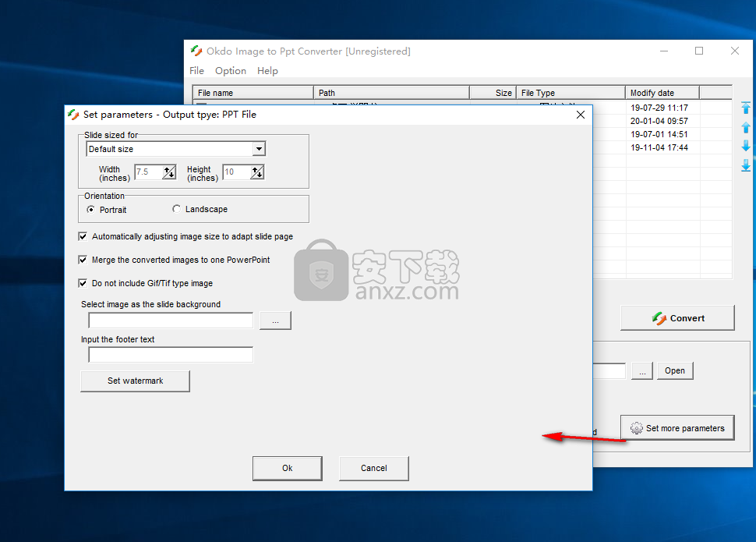
Task: Select the row dated 19-07-01 14:51
Action: tap(659, 134)
